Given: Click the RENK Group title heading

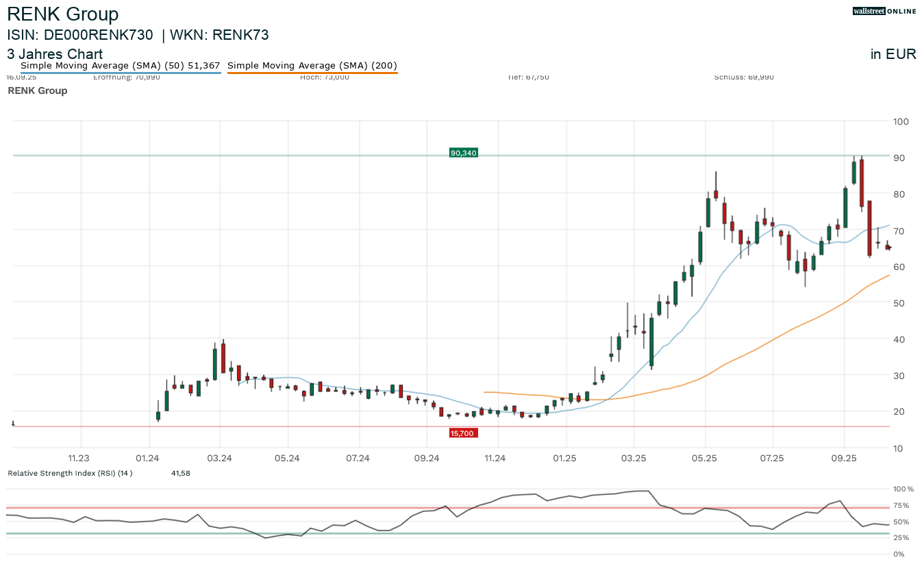Looking at the screenshot, I should 62,14.
